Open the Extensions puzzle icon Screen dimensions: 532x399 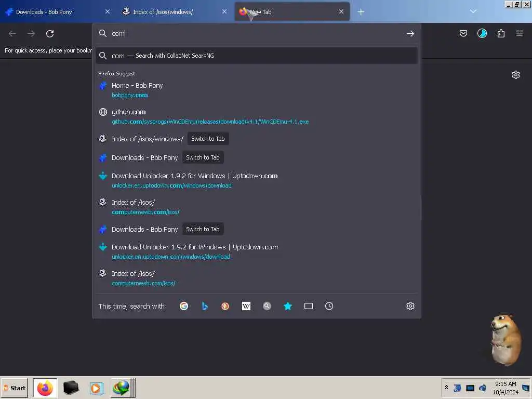click(x=501, y=33)
